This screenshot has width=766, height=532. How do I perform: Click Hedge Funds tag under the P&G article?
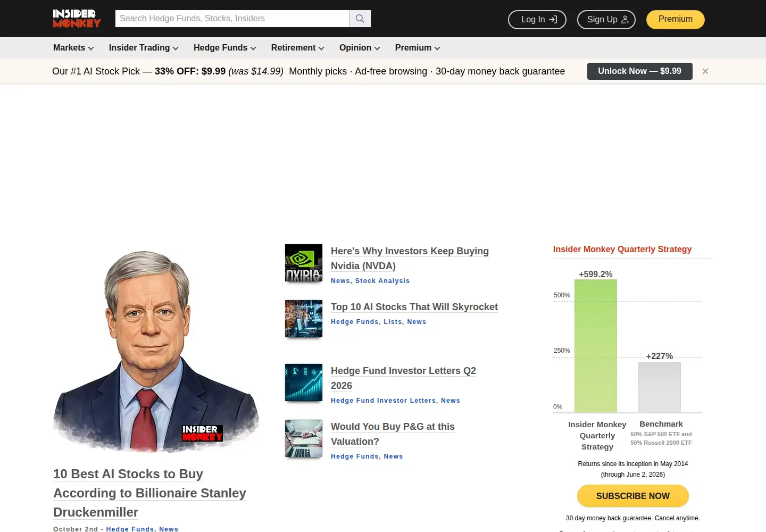[x=355, y=456]
